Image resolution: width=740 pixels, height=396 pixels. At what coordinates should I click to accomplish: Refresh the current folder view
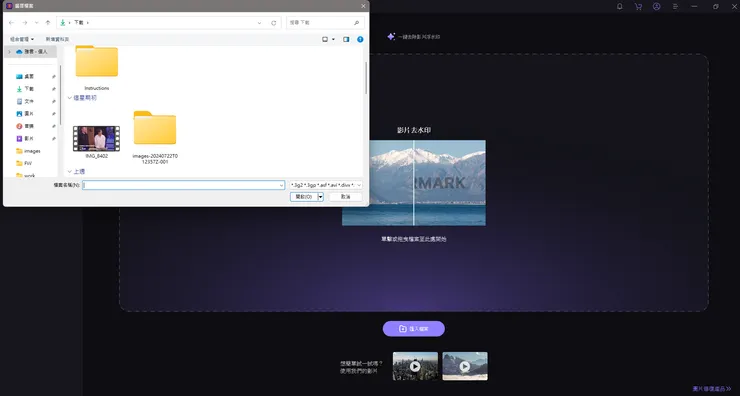click(x=274, y=23)
